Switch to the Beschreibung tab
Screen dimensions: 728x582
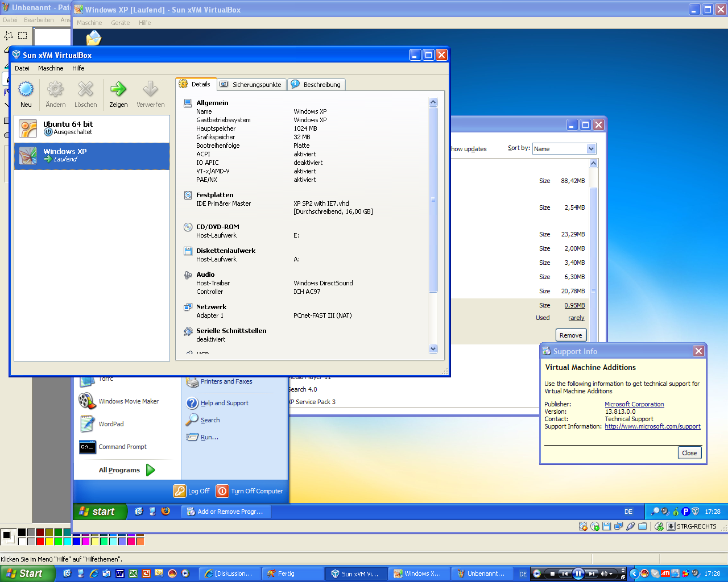pos(316,85)
